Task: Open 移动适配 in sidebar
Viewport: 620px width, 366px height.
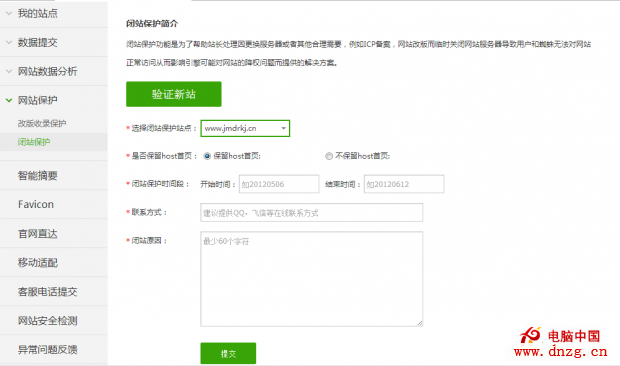Action: [x=53, y=262]
